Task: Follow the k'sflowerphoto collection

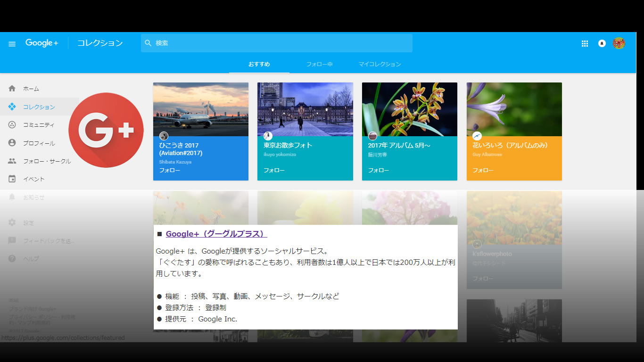Action: click(x=483, y=279)
